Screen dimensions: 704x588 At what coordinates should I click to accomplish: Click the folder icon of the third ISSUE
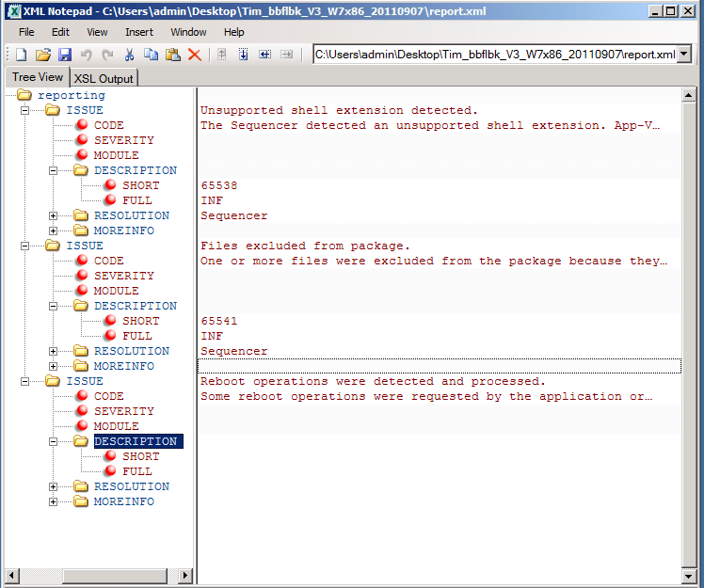[x=52, y=381]
